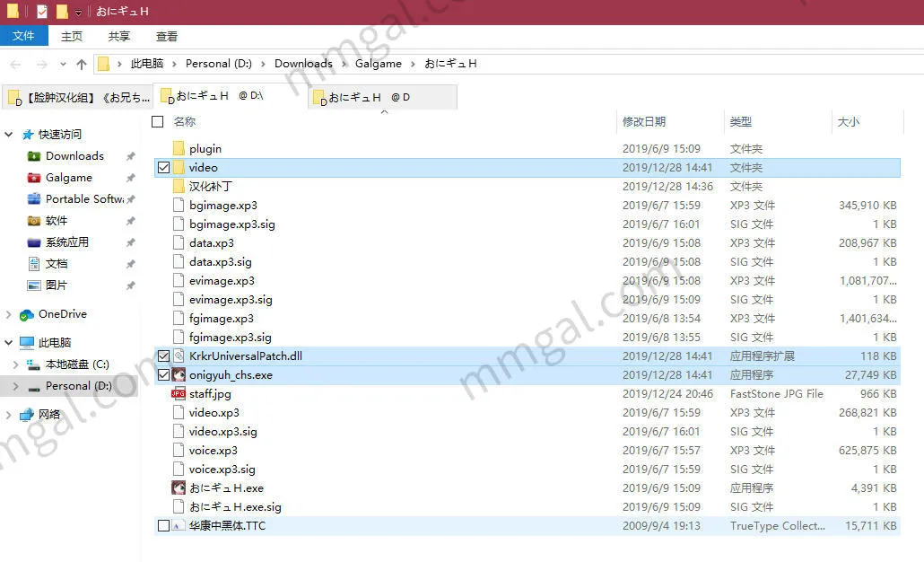Click the KrkrUniversalPatch.dll file icon

point(179,356)
